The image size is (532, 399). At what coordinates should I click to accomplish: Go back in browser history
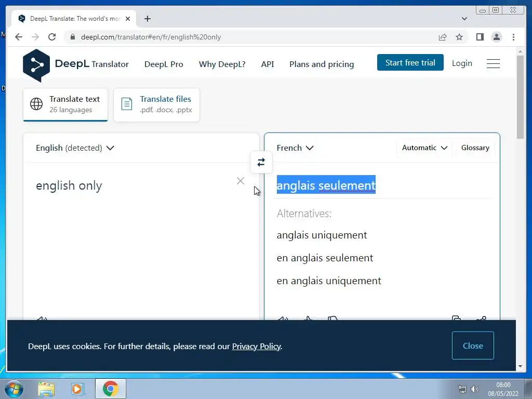[19, 37]
